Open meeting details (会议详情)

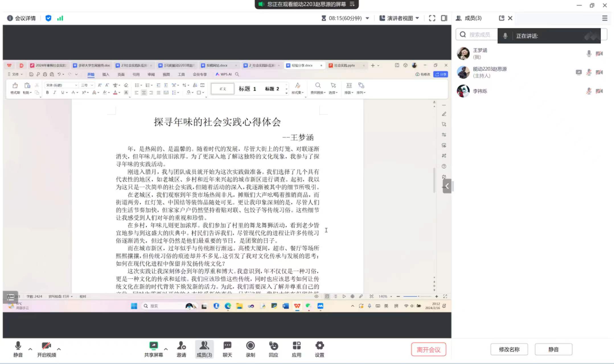(x=21, y=18)
